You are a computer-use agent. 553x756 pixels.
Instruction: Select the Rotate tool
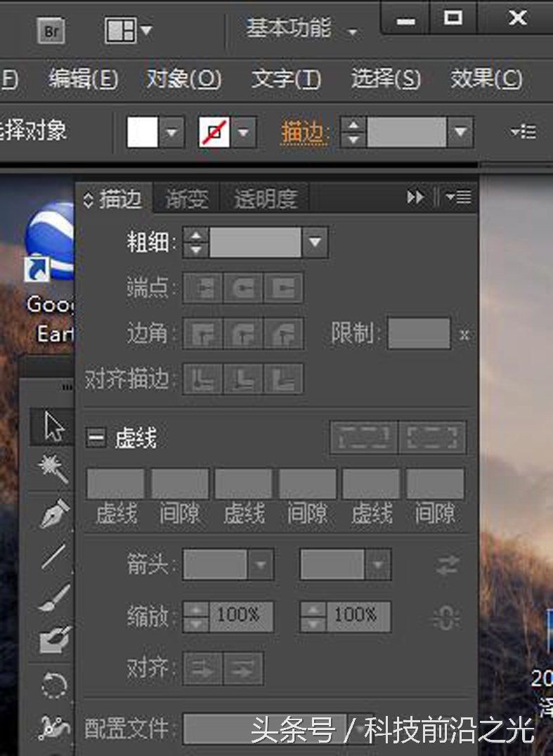point(54,684)
